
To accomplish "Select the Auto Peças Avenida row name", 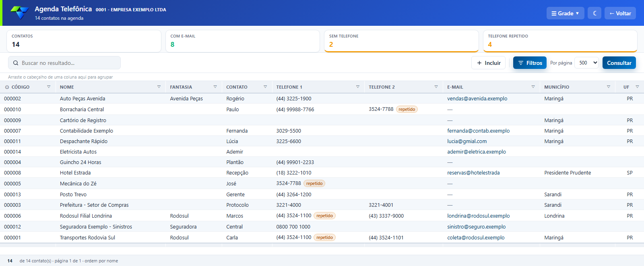I will tap(83, 98).
